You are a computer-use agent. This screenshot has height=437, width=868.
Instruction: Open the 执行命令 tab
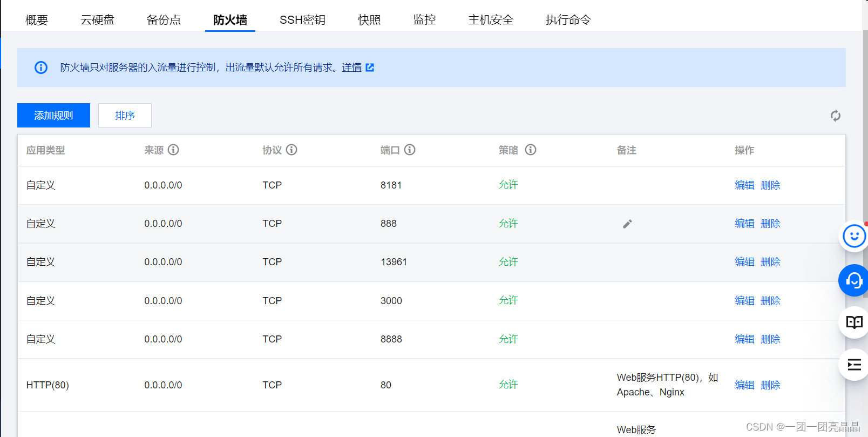(568, 20)
